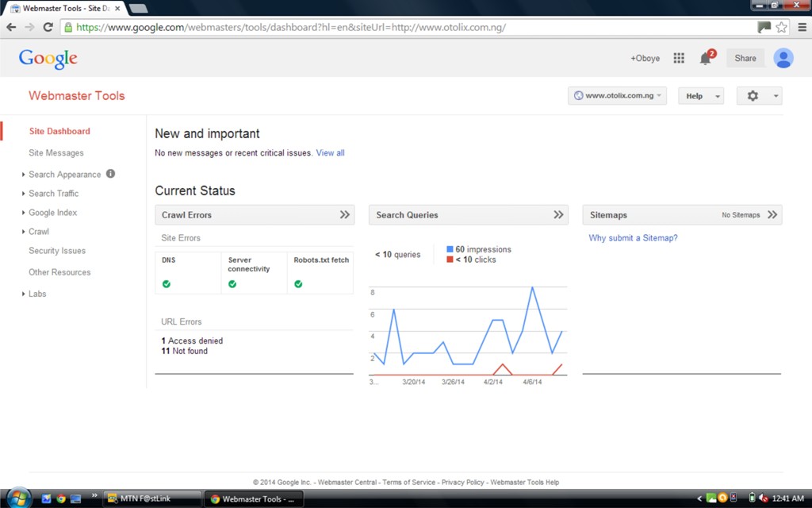Click Chrome icon in quick launch
812x508 pixels.
61,498
